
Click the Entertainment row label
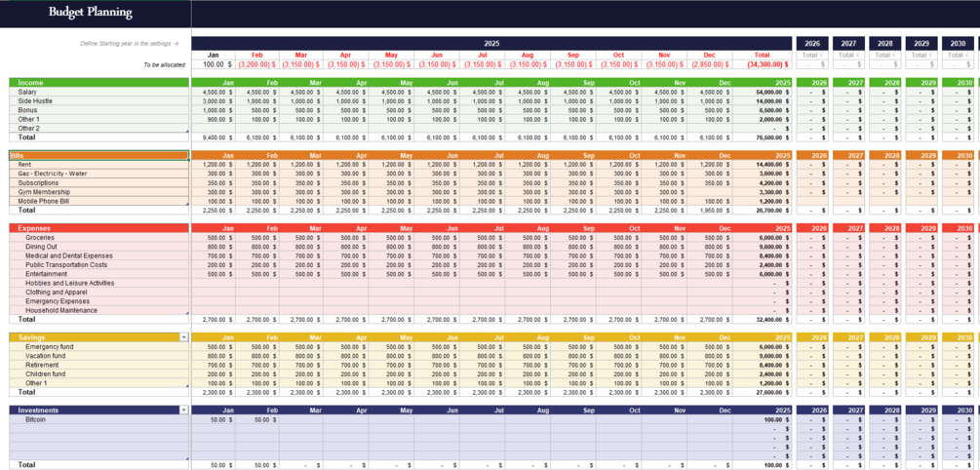pos(46,274)
